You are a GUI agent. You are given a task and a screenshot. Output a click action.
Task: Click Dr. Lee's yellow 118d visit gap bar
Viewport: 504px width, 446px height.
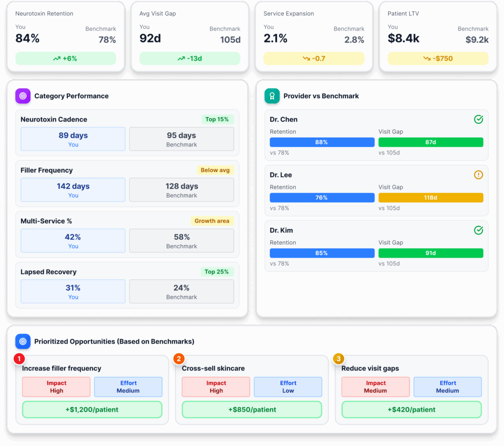tap(431, 198)
